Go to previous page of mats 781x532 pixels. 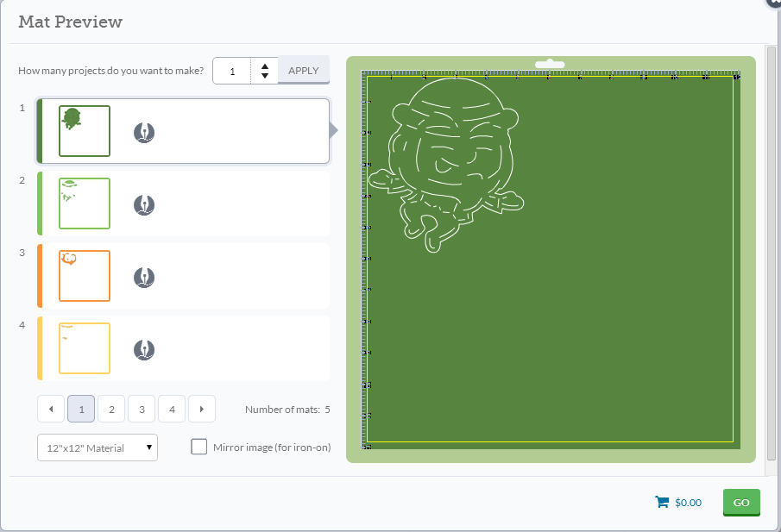click(x=51, y=409)
